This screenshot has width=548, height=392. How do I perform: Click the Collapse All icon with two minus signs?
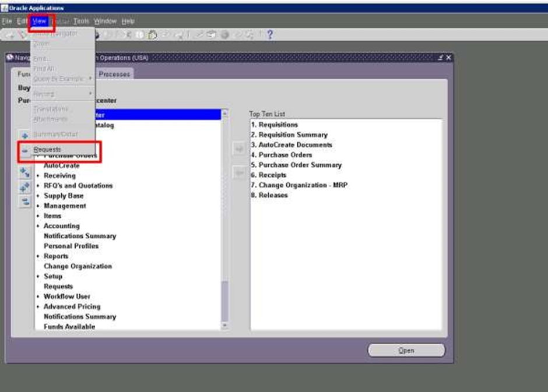click(x=25, y=202)
